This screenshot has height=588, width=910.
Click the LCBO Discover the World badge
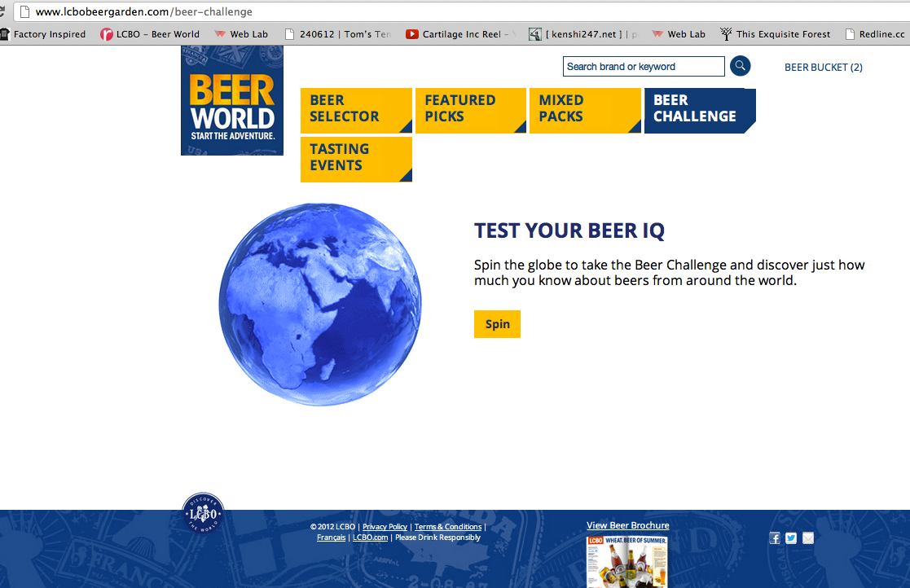pyautogui.click(x=203, y=513)
